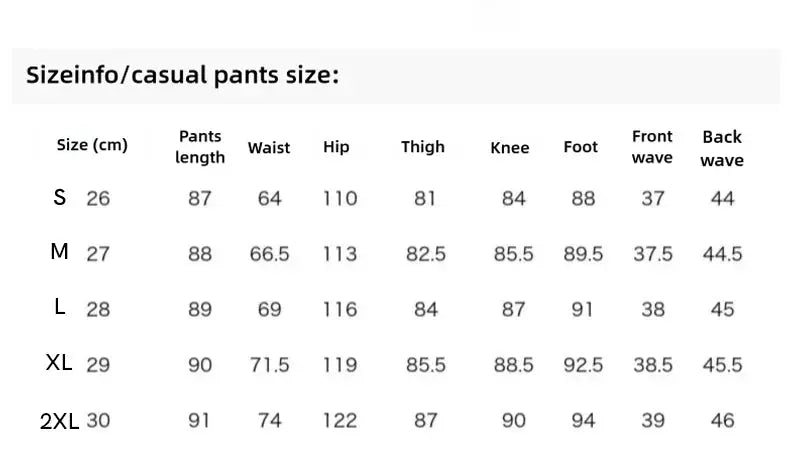The image size is (790, 460).
Task: Click the Knee column header
Action: [510, 148]
